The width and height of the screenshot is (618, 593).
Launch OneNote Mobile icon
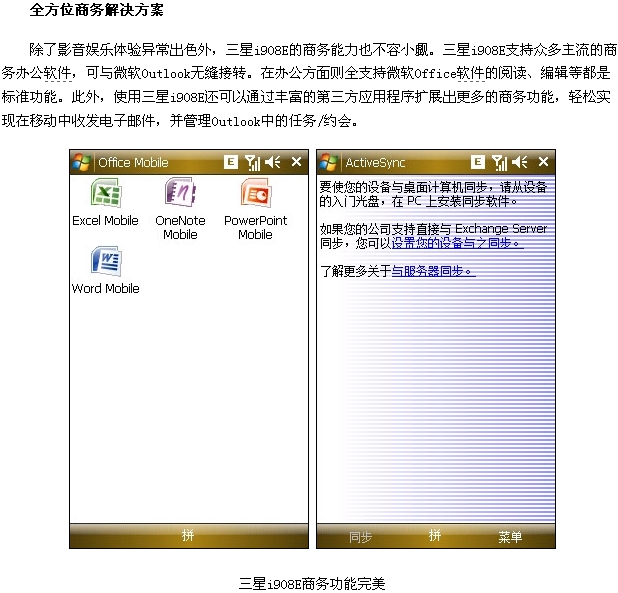(181, 192)
